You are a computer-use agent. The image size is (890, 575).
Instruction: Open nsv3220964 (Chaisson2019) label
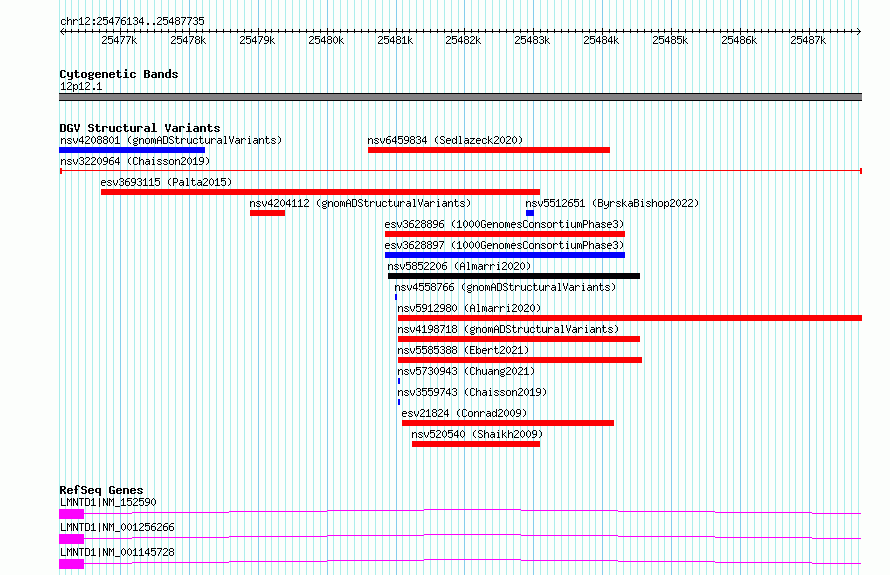pyautogui.click(x=135, y=161)
